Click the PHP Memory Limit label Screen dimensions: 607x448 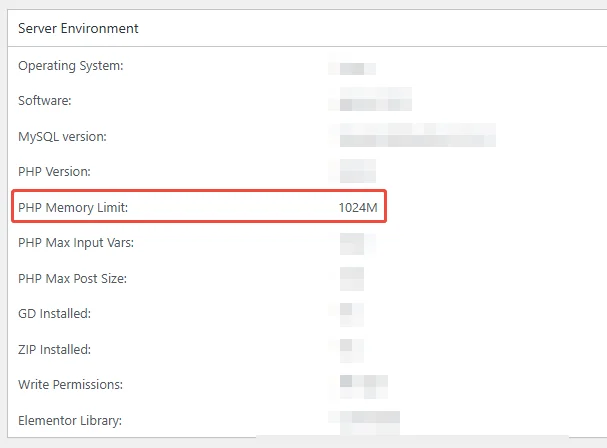click(73, 207)
